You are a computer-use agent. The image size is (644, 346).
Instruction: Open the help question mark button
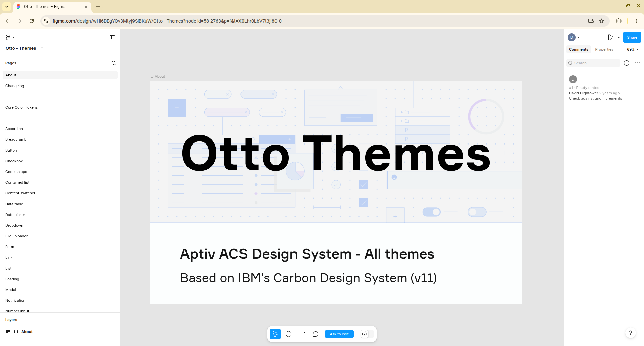[x=630, y=333]
